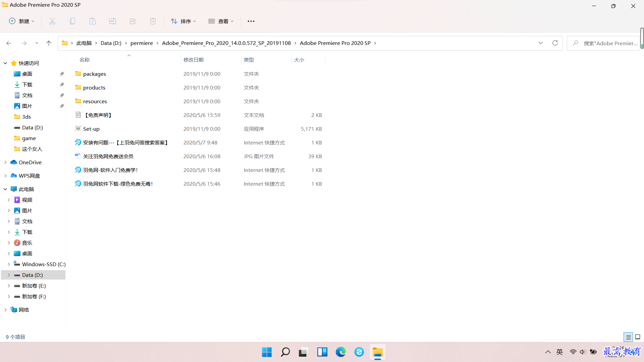Go up one folder level arrow

[49, 43]
